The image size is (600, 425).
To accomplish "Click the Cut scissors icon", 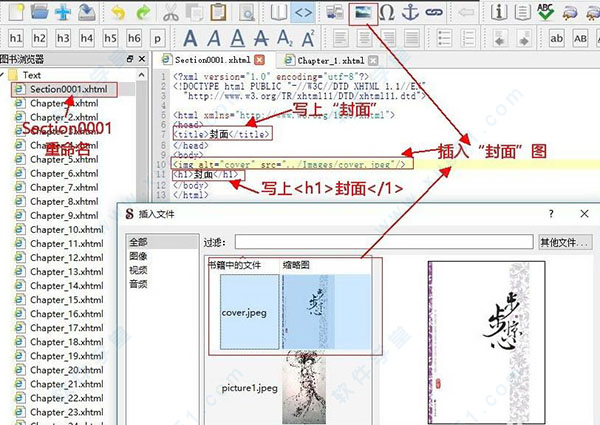I will [170, 12].
